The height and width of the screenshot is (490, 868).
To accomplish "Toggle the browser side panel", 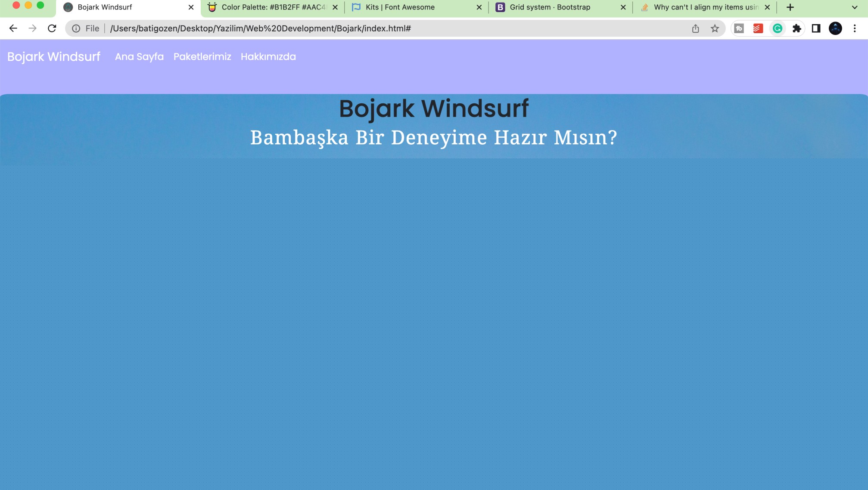I will tap(816, 28).
